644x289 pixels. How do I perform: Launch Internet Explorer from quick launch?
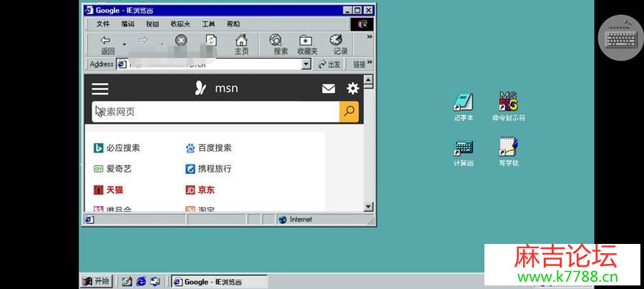[141, 281]
